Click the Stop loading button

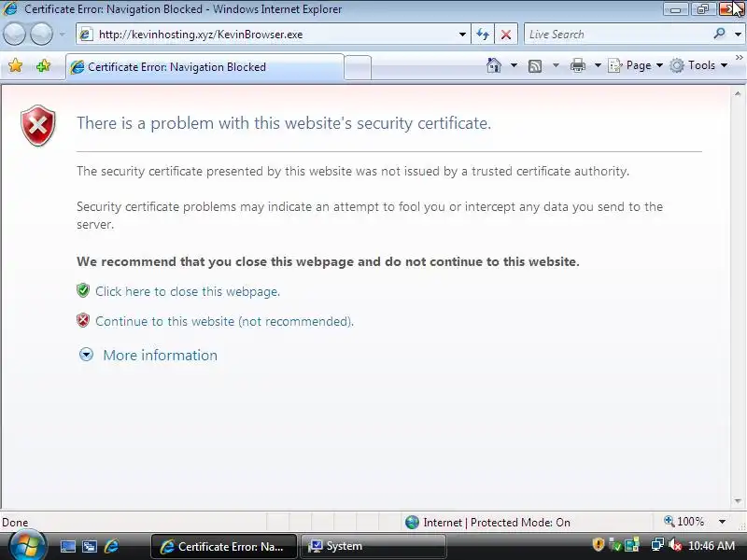coord(506,35)
